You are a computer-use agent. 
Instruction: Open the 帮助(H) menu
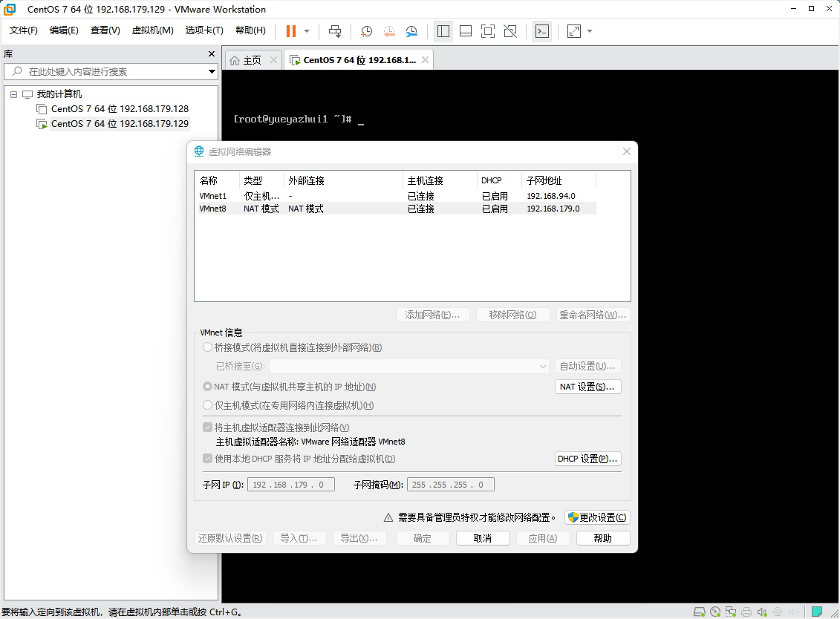click(x=251, y=30)
